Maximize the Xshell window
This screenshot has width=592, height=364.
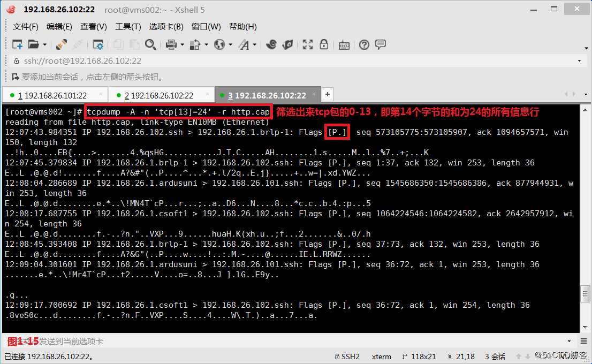point(554,9)
